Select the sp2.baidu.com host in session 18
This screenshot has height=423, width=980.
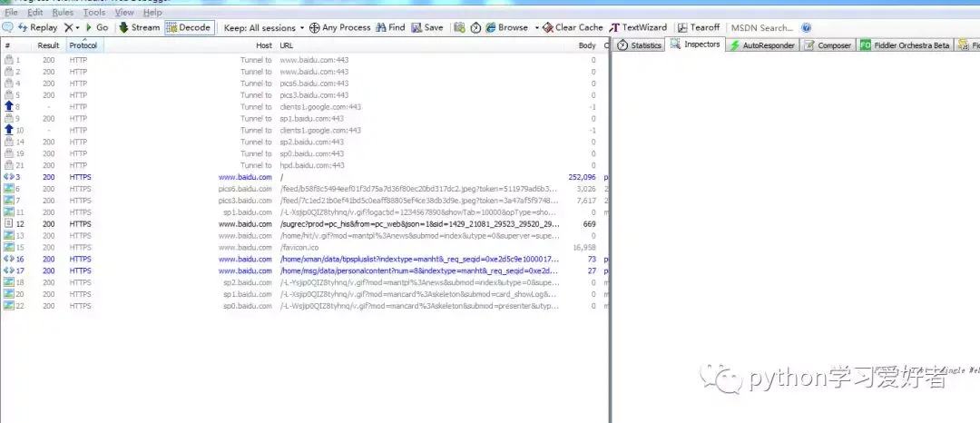(x=248, y=282)
